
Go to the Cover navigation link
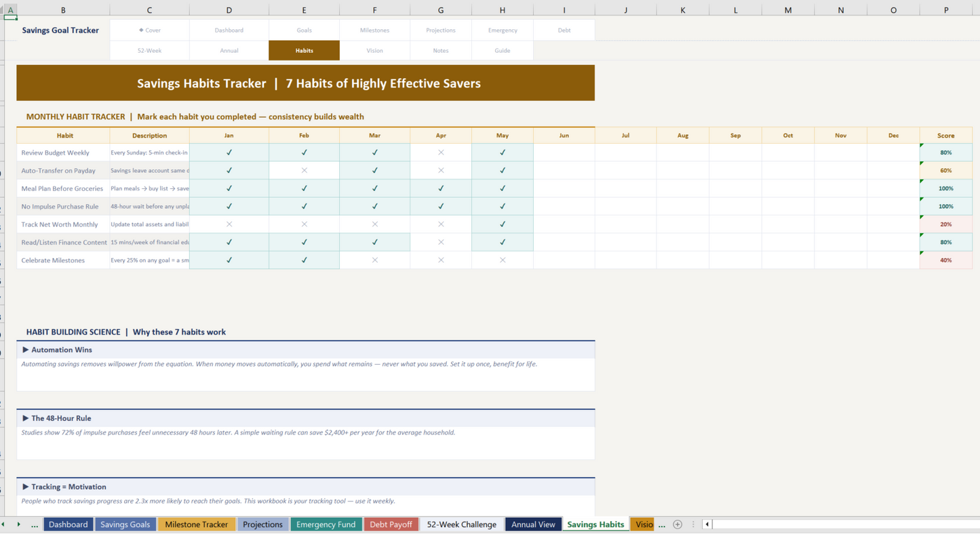click(x=150, y=30)
